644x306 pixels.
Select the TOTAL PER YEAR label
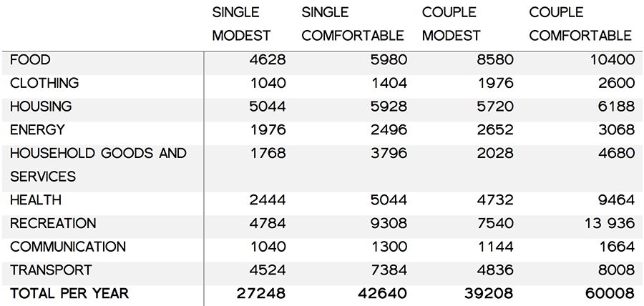click(x=69, y=294)
